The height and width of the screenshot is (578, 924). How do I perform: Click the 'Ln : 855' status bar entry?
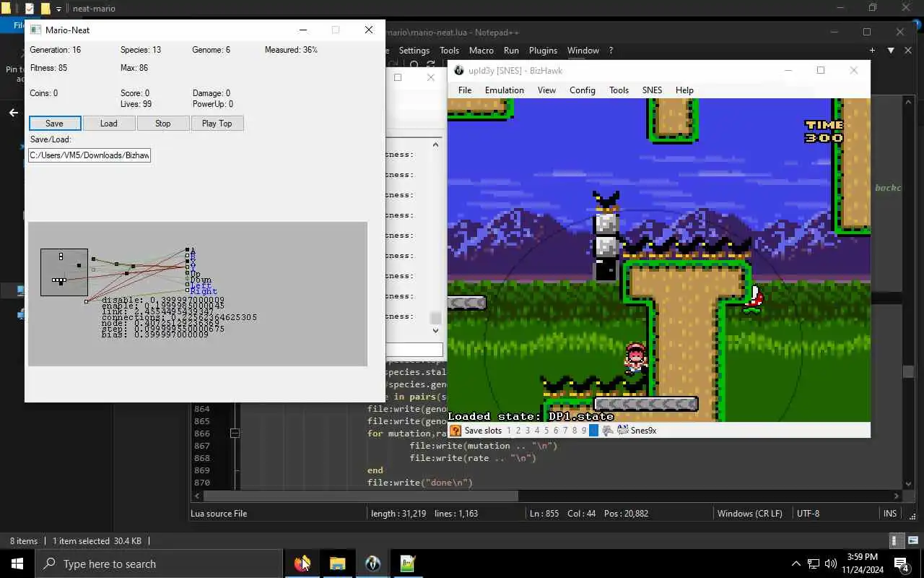click(544, 514)
